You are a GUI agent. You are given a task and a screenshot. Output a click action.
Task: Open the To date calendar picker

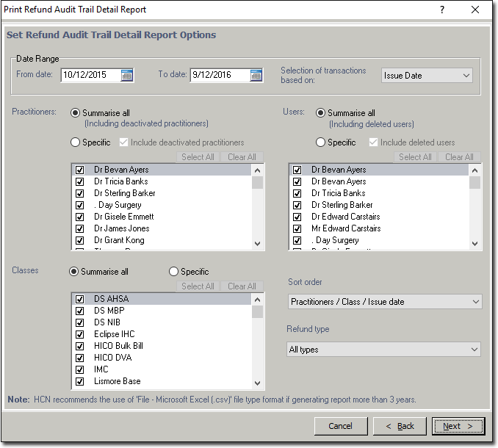256,75
